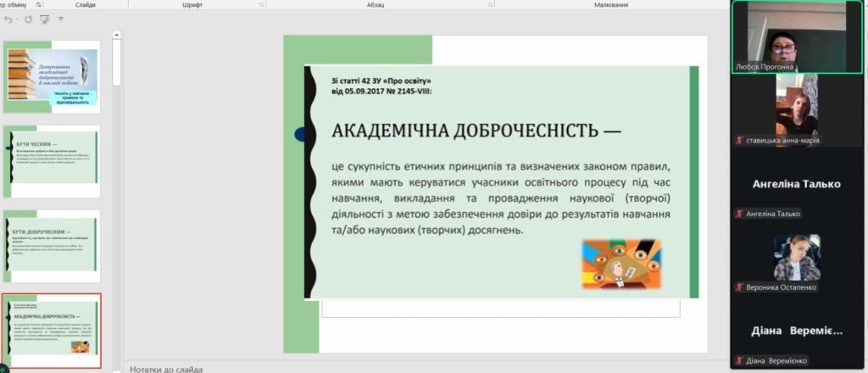Image resolution: width=868 pixels, height=373 pixels.
Task: Click the colorful eyes illustration on slide
Action: [620, 264]
